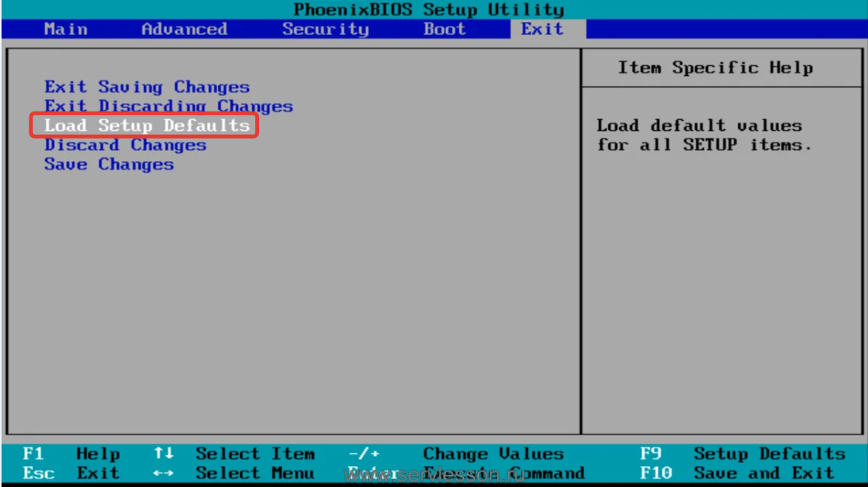Choose Exit Saving Changes
Screen dimensions: 868x487
[147, 87]
